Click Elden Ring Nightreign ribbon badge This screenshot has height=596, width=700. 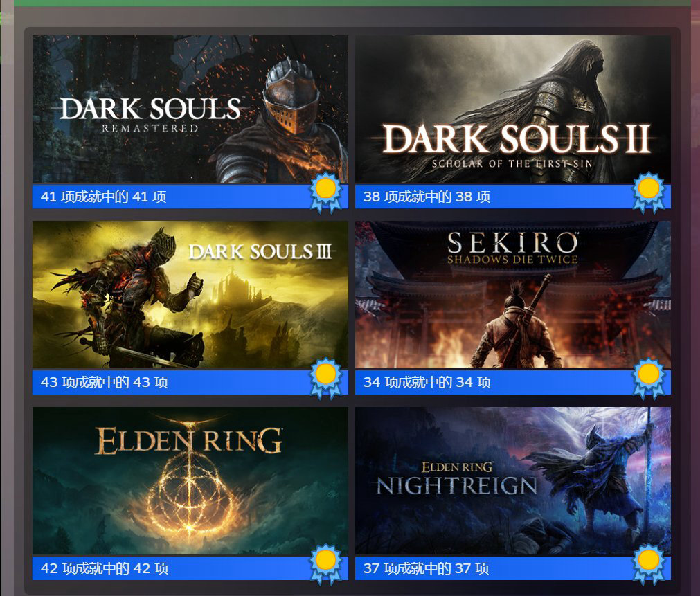[649, 564]
